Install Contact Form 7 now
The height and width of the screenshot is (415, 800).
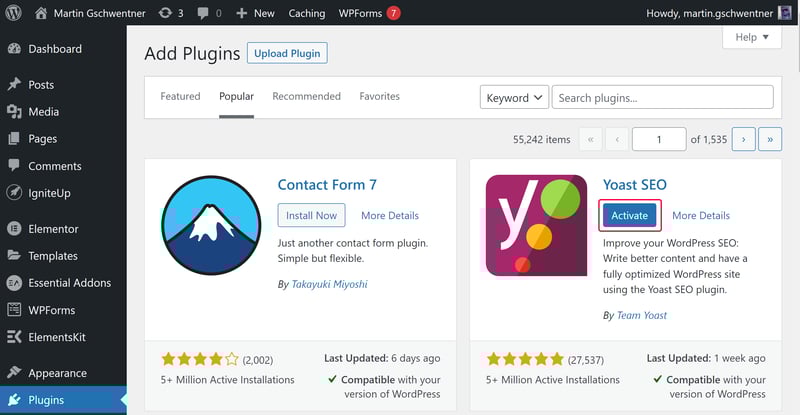[311, 215]
